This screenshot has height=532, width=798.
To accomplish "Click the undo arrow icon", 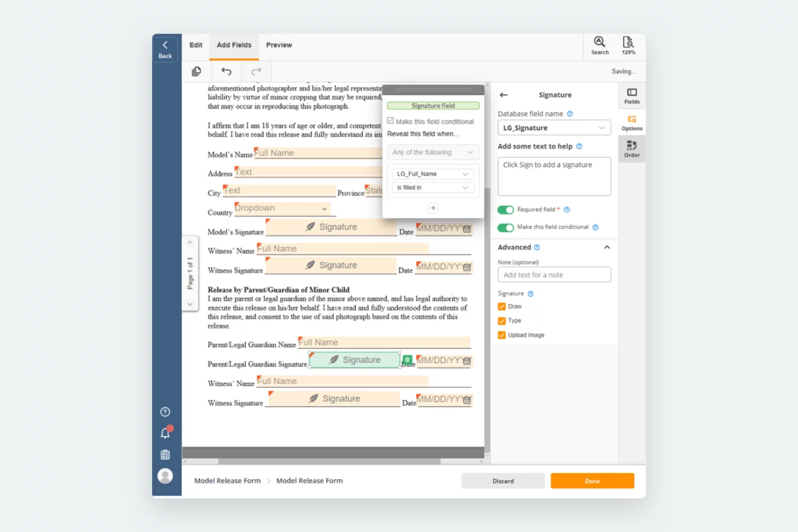I will [x=226, y=71].
